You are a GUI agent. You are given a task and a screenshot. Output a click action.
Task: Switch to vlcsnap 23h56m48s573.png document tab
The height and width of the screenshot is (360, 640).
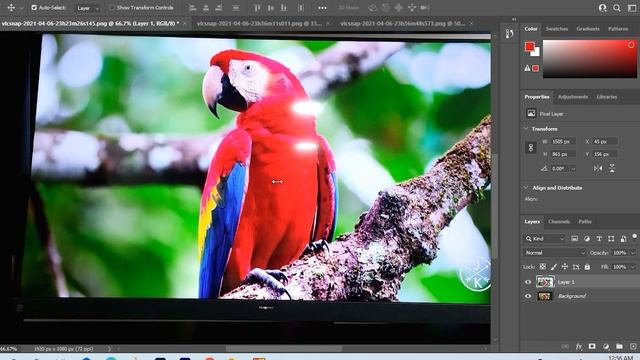pyautogui.click(x=402, y=24)
